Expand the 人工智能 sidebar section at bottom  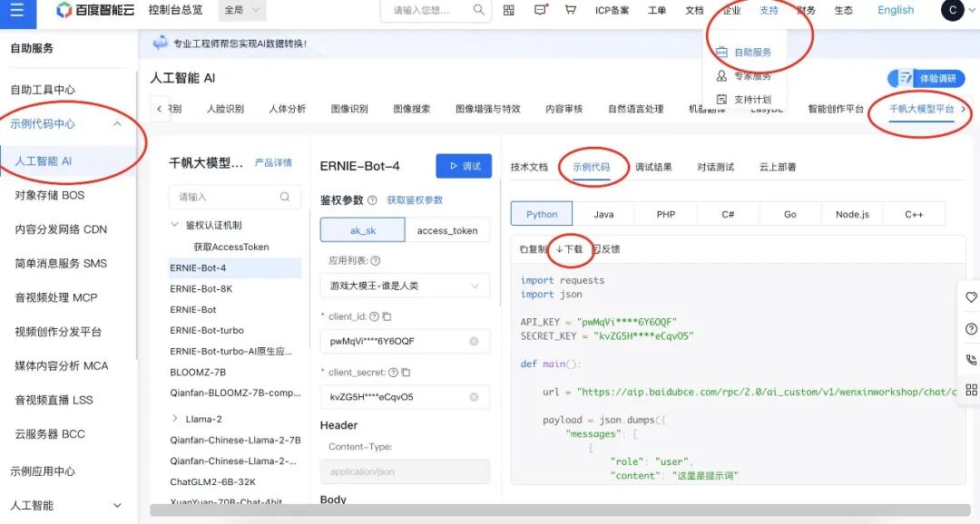[117, 505]
